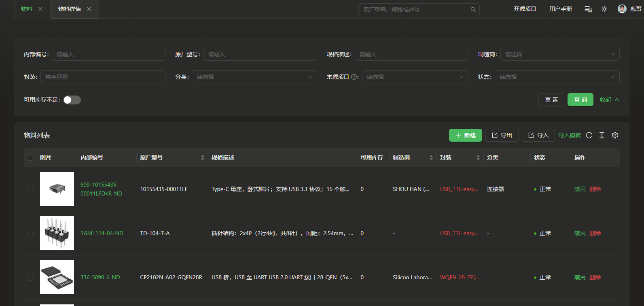Click the 查询 button
Viewport: 644px width, 306px height.
[580, 100]
